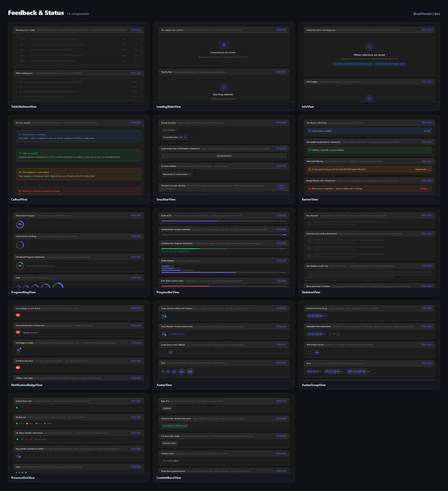Show code for Explaining where something lives
Screen dimensions: 448x491
pyautogui.click(x=427, y=30)
